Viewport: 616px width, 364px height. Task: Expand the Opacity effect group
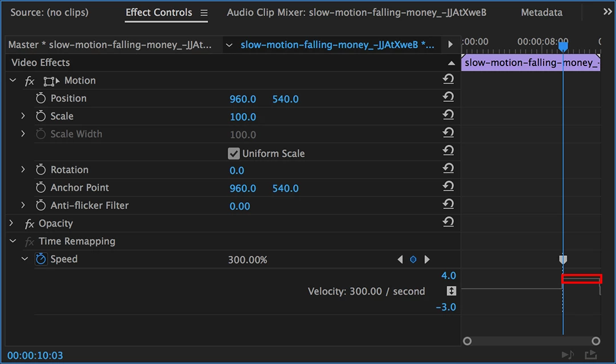click(x=11, y=223)
